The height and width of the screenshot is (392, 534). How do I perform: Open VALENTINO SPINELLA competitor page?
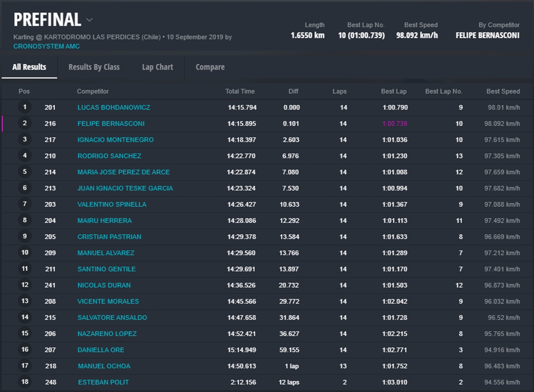click(x=112, y=204)
